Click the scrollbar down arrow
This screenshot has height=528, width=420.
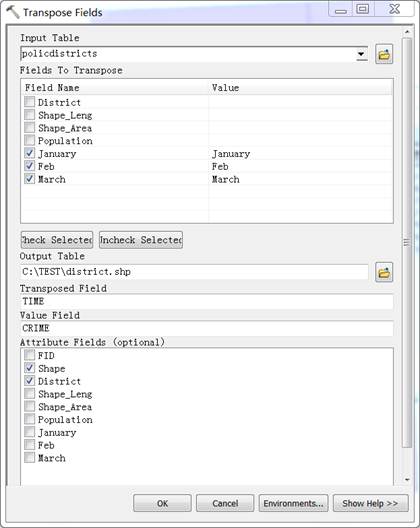407,480
